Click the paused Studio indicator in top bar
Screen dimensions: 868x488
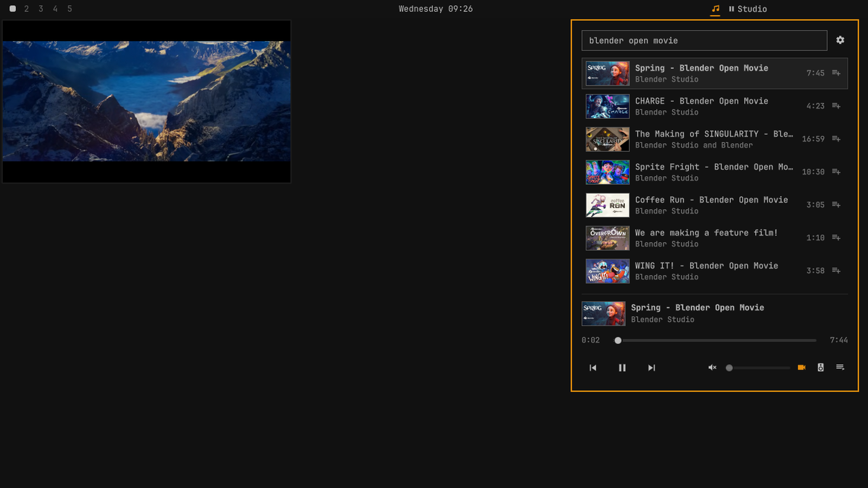tap(748, 9)
